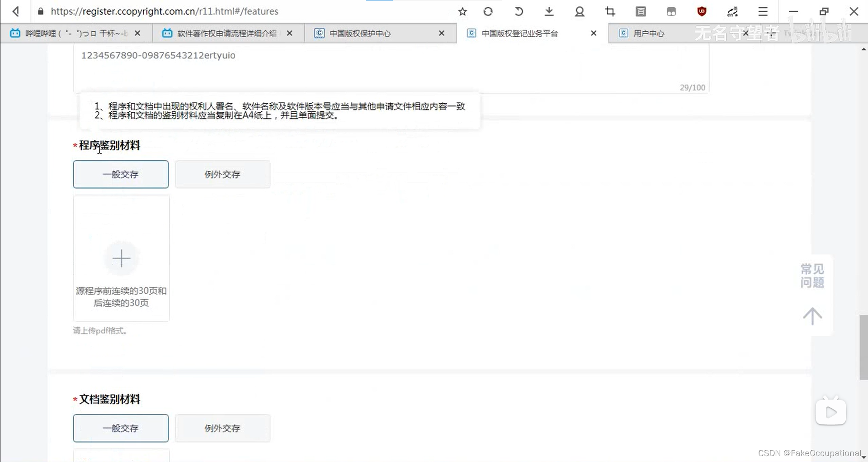The image size is (868, 462).
Task: Select 例外交存 under 文档鉴别材料
Action: 222,428
